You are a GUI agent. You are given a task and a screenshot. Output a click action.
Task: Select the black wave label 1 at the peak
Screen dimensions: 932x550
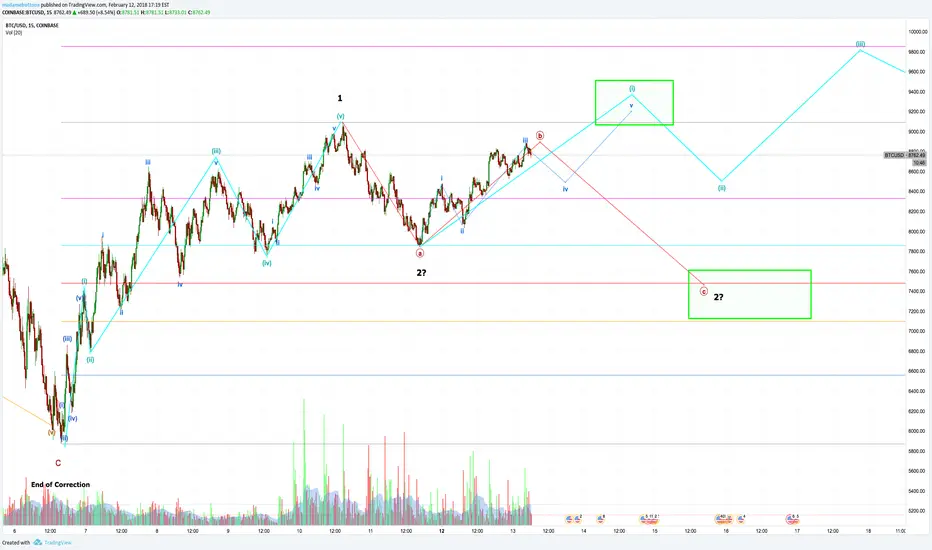tap(340, 98)
